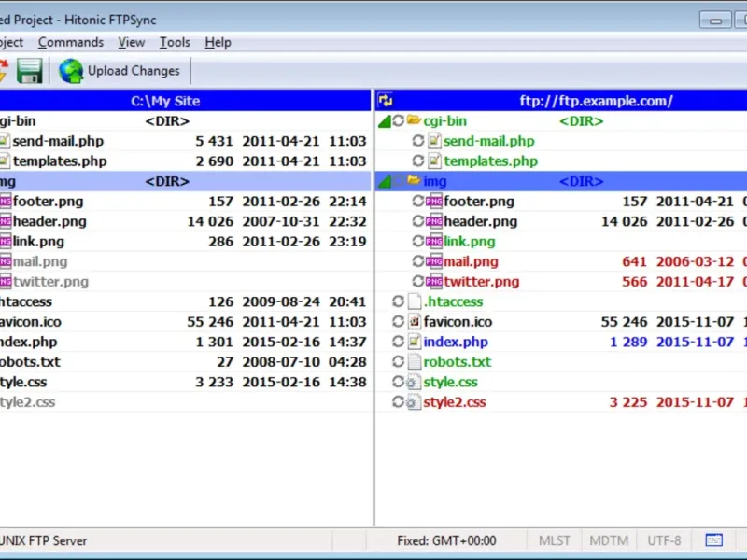Image resolution: width=747 pixels, height=560 pixels.
Task: Click sync circle icon for remote .htaccess
Action: coord(399,301)
